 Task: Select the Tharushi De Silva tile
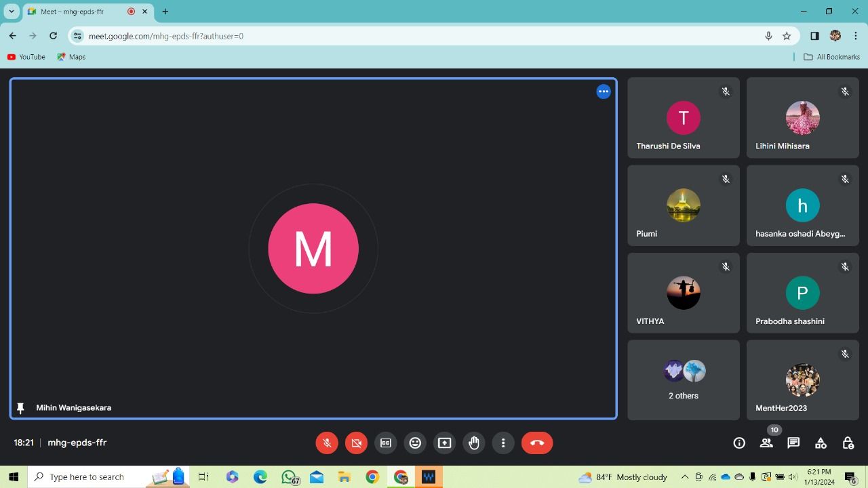684,118
